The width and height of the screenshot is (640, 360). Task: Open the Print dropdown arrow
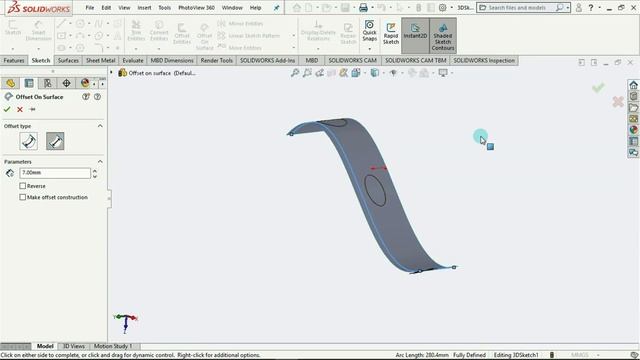pos(372,8)
